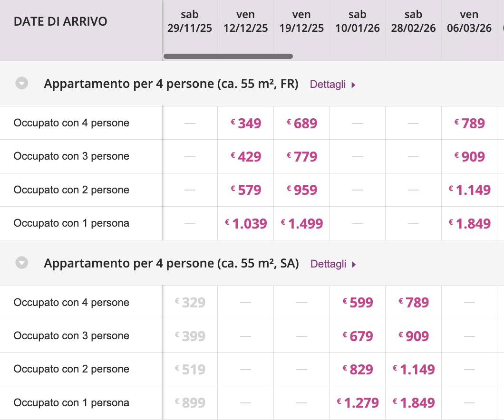Collapse the FR apartment section arrow
Viewport: 504px width, 420px height.
(x=22, y=84)
